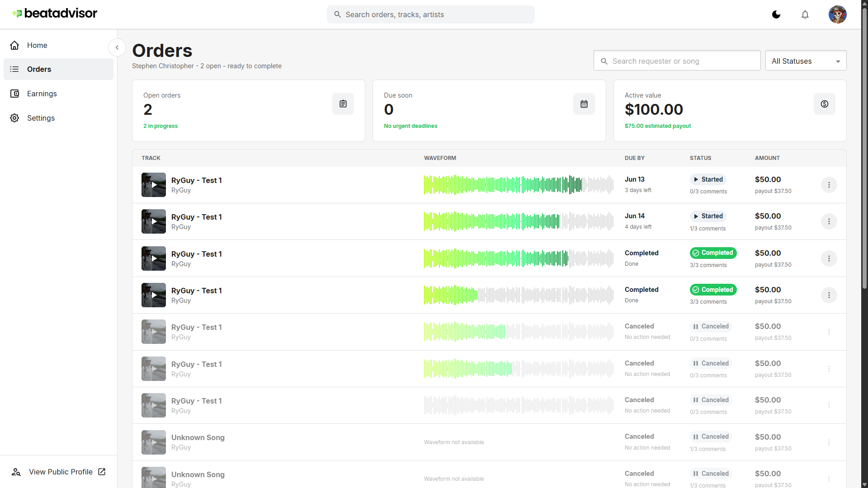Click the TRACK column header
Viewport: 868px width, 488px height.
tap(151, 158)
